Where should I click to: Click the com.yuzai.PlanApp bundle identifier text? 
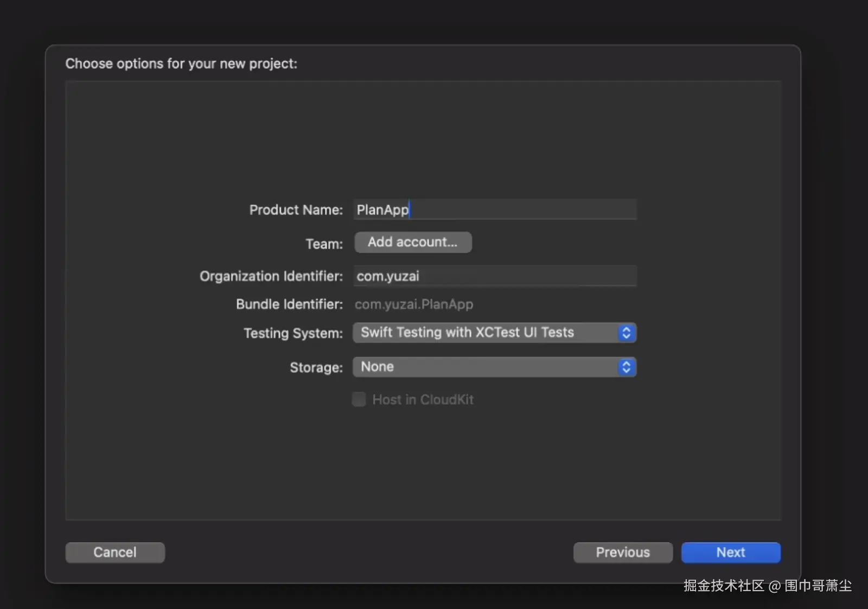pyautogui.click(x=414, y=304)
